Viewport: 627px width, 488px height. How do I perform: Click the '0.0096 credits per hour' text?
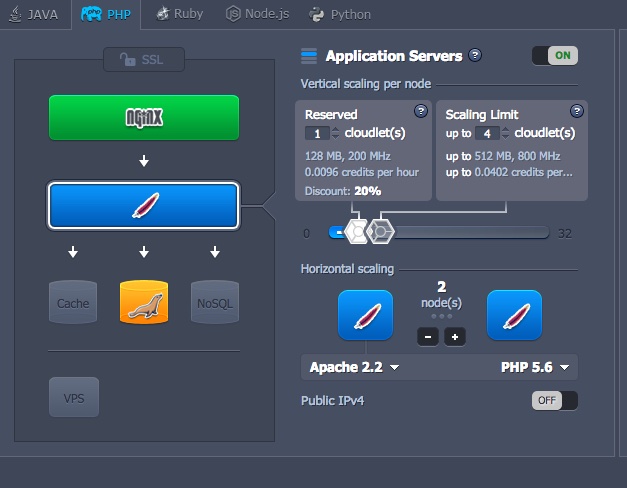click(x=361, y=172)
